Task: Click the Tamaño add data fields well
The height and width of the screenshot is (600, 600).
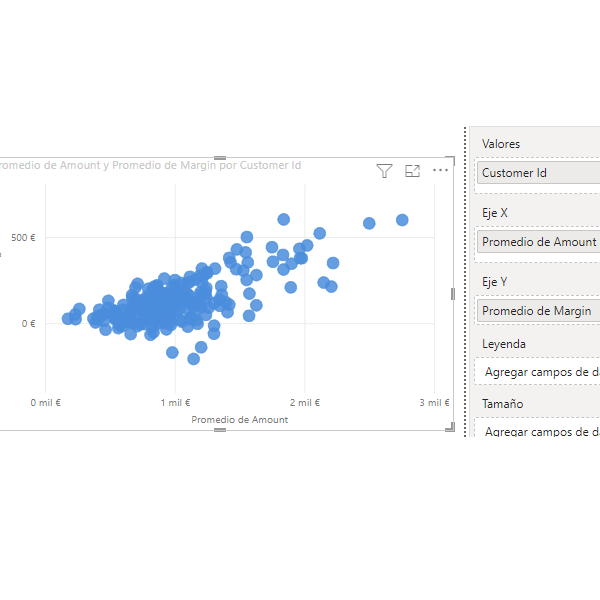Action: 537,429
